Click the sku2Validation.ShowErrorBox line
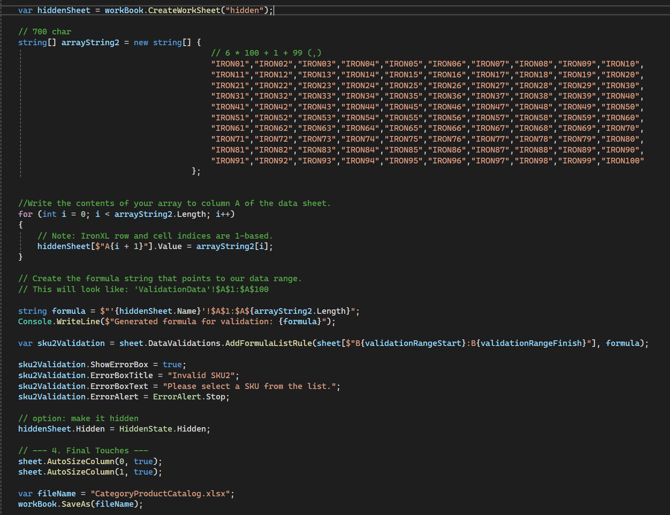670x515 pixels. [x=102, y=365]
